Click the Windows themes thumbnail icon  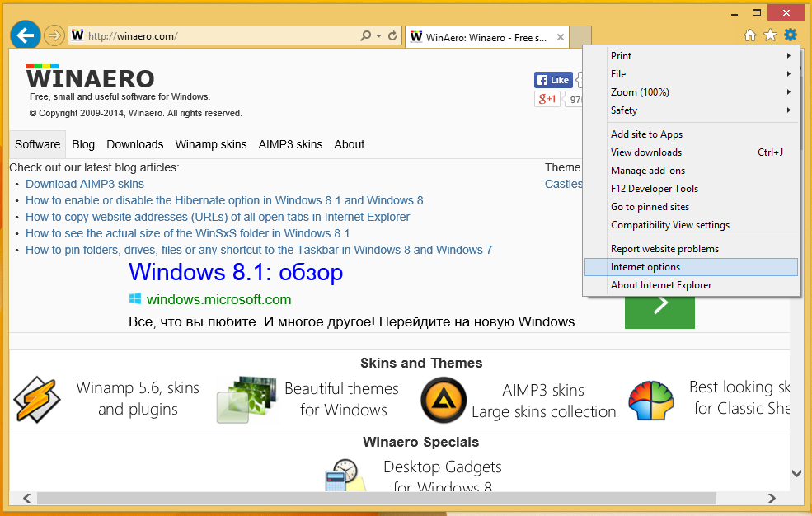246,399
